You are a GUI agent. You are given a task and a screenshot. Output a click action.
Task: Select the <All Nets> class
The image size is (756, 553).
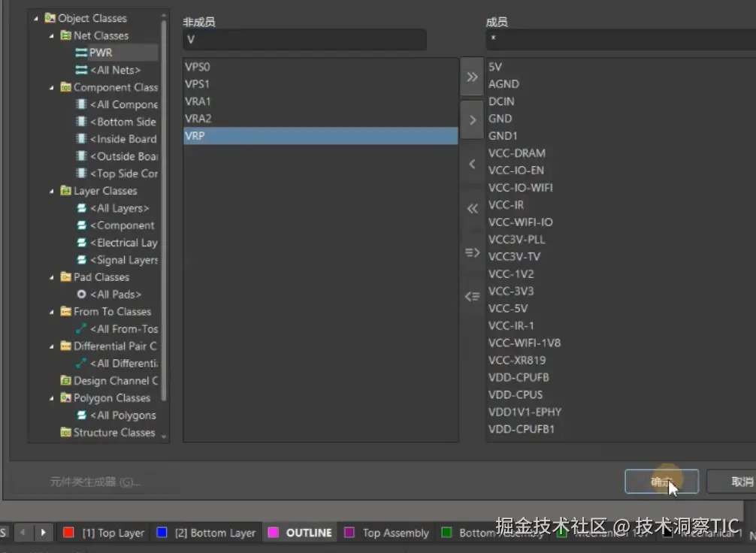pyautogui.click(x=115, y=70)
